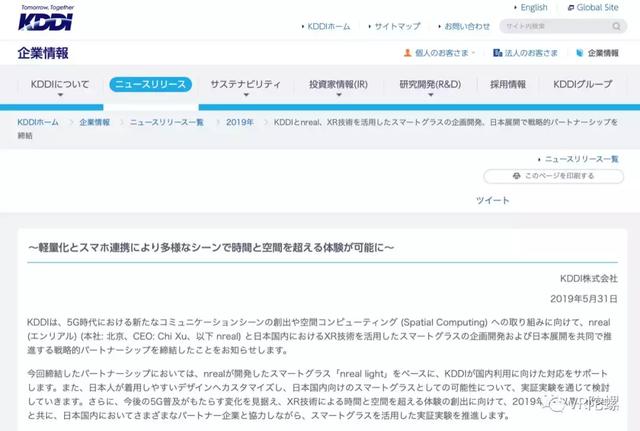Switch to English site
This screenshot has width=640, height=431.
click(533, 8)
